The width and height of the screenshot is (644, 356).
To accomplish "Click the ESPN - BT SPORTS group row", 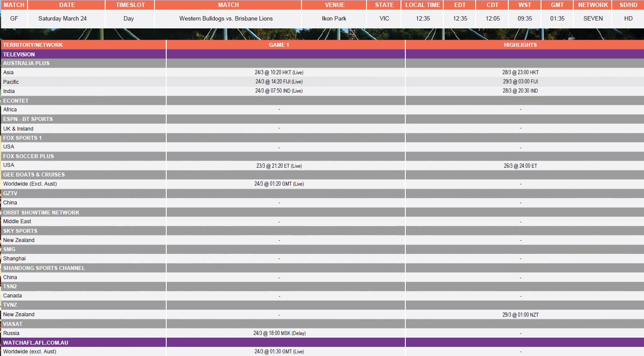I will 322,119.
